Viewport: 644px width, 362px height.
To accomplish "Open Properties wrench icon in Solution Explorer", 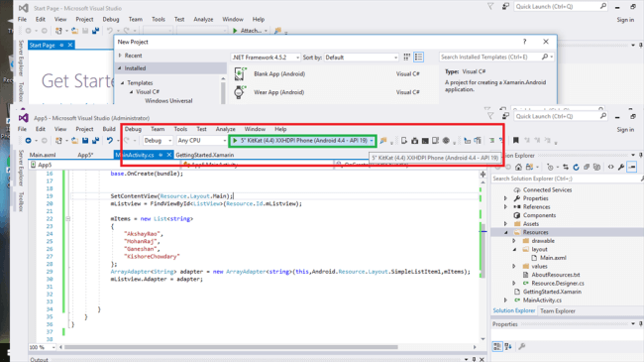I will (x=621, y=167).
